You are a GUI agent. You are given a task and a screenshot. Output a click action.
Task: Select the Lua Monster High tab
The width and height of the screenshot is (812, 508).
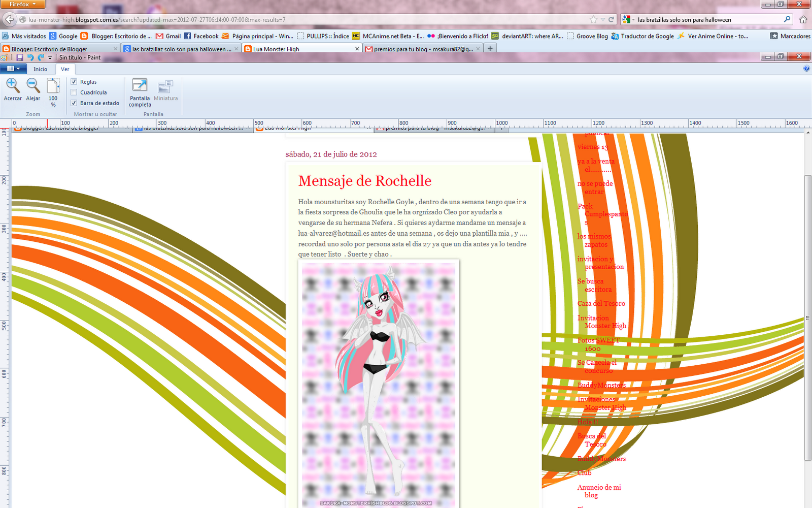tap(302, 49)
